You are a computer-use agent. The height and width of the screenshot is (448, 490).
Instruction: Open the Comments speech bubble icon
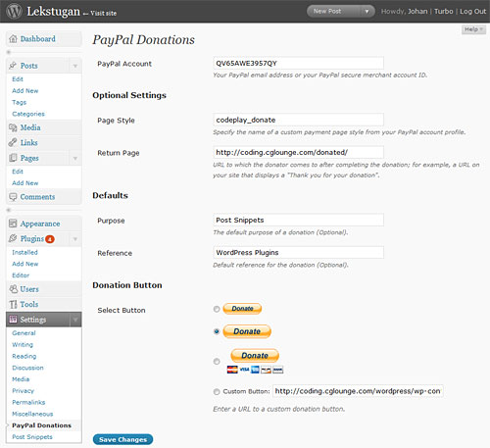13,197
